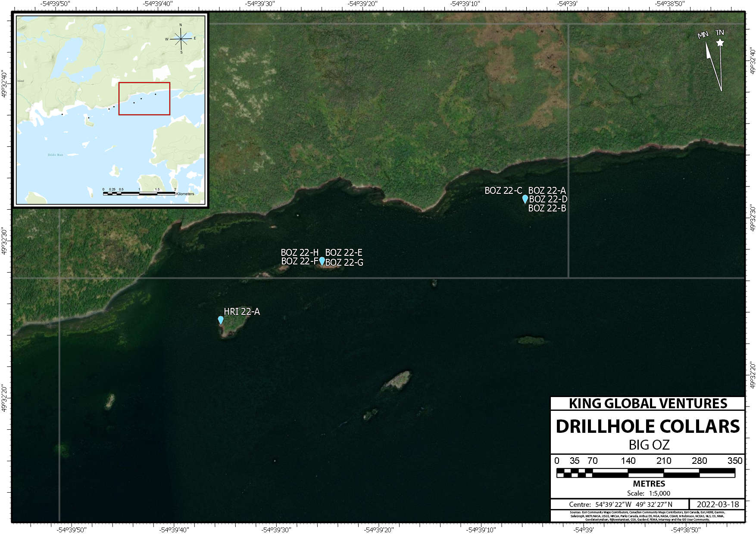Click the KING GLOBAL VENTURES header
Viewport: 756px width, 534px height.
647,404
